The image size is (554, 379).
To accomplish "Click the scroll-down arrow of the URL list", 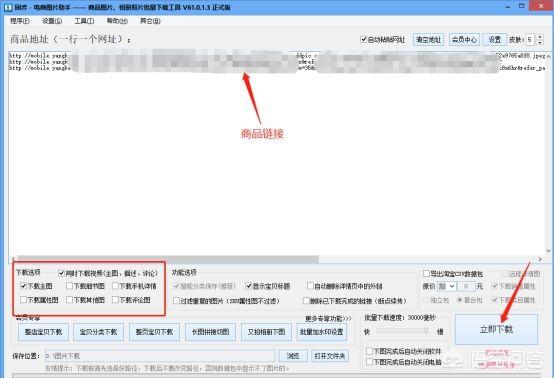I will (548, 250).
